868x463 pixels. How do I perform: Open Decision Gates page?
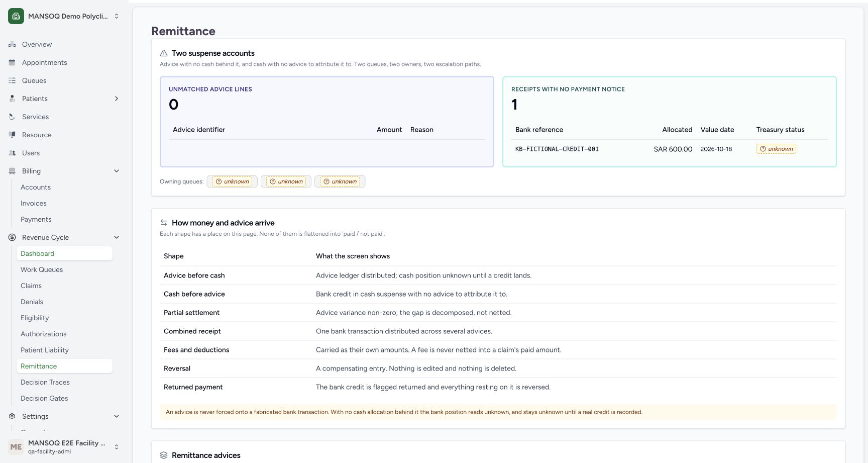64,398
